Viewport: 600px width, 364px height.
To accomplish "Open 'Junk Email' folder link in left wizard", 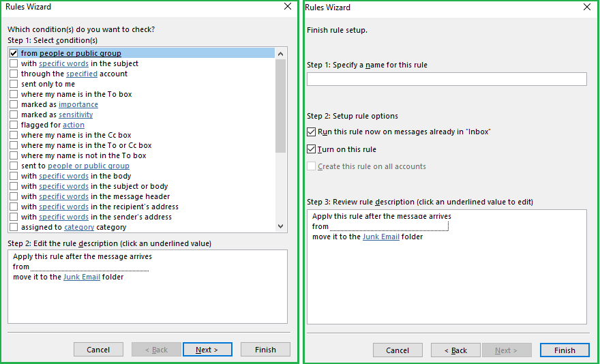I will [x=82, y=277].
